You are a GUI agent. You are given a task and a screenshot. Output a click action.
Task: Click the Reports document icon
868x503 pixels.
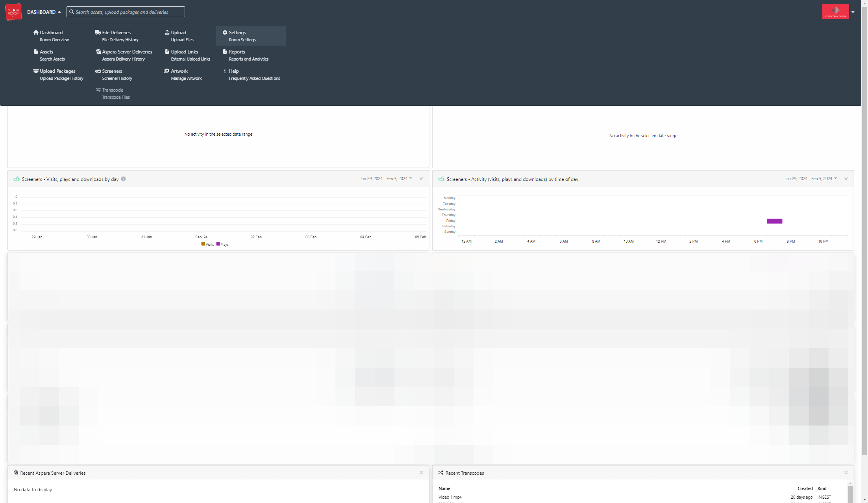coord(225,52)
